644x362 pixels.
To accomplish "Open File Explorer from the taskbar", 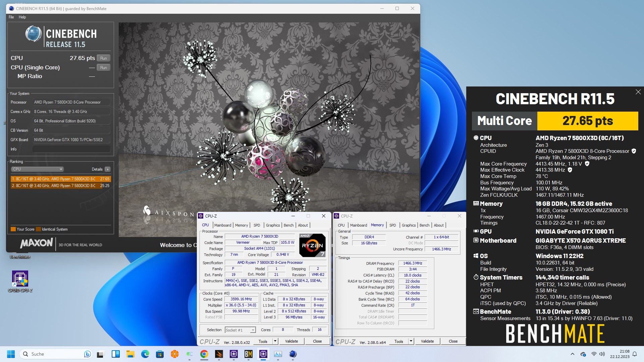I will [x=130, y=354].
